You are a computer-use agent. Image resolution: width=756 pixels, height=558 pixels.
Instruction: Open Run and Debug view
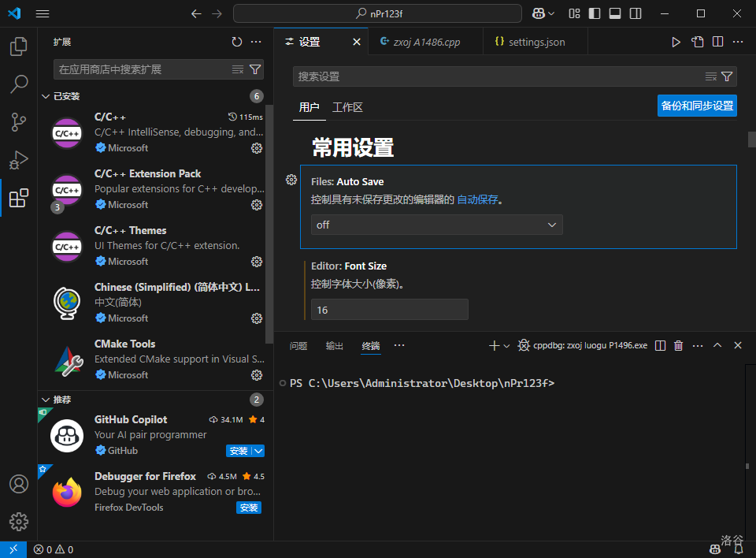click(19, 160)
